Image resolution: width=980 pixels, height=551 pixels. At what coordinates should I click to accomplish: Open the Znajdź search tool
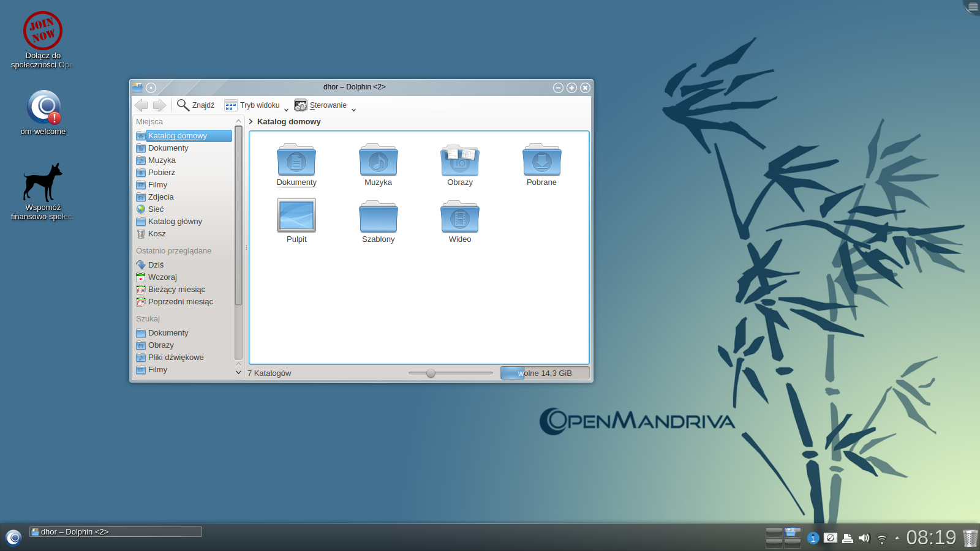[196, 105]
